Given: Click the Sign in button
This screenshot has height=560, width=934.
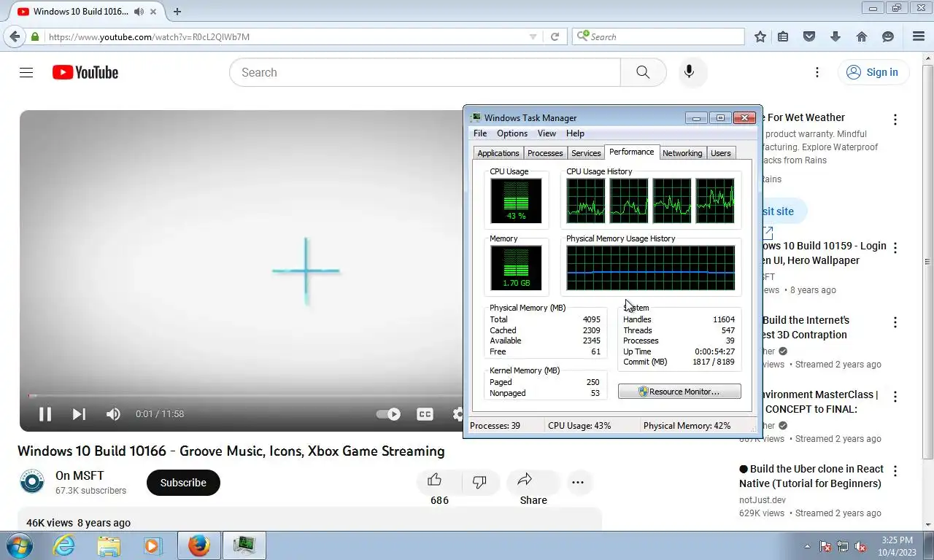Looking at the screenshot, I should tap(873, 72).
